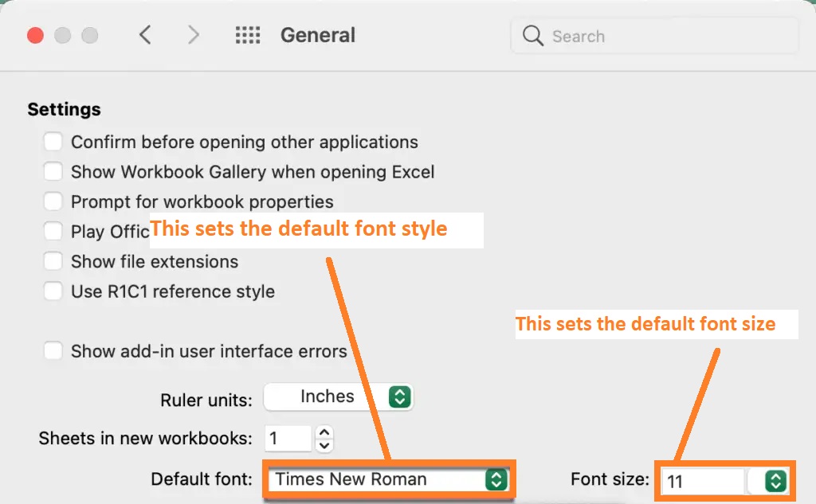Go forward with the right chevron arrow
This screenshot has height=504, width=816.
[193, 35]
